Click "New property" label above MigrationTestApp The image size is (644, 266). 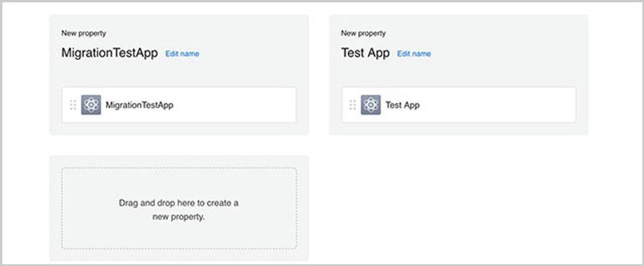point(83,33)
